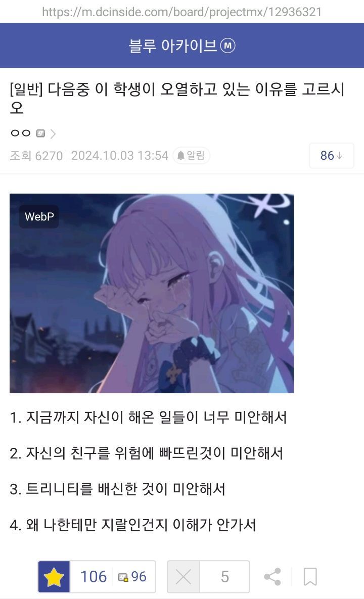Bookmark the post with the bookmark icon
Screen dimensions: 364x599
[310, 576]
